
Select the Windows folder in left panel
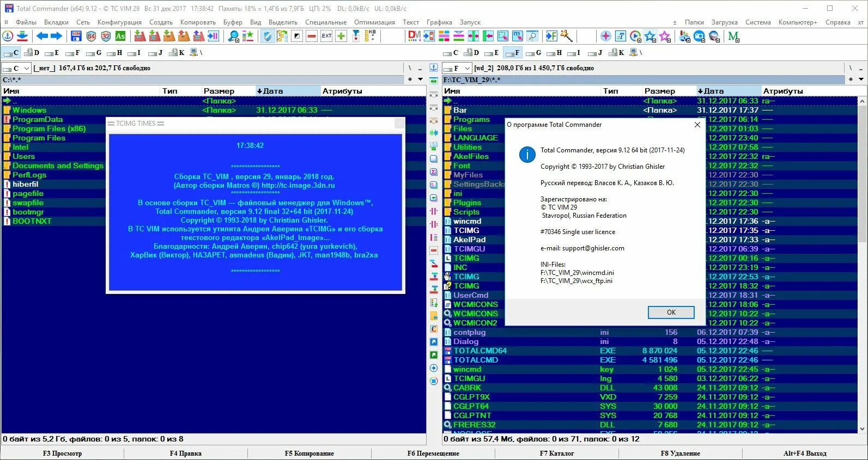point(214,110)
